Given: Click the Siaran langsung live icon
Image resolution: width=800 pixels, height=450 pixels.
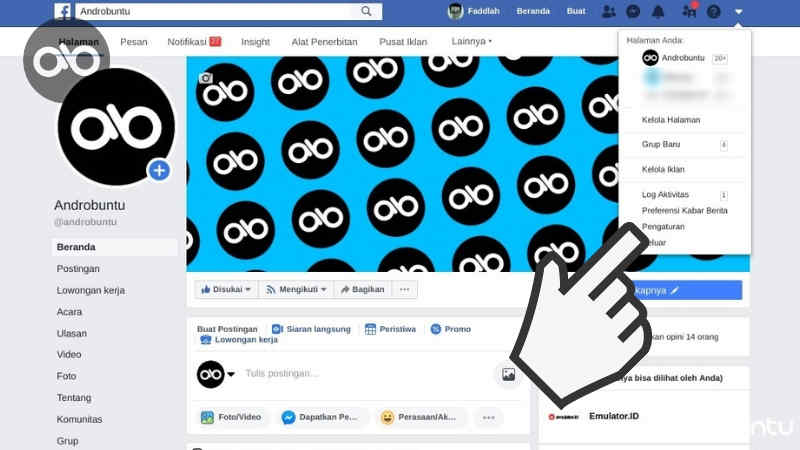Looking at the screenshot, I should click(277, 329).
